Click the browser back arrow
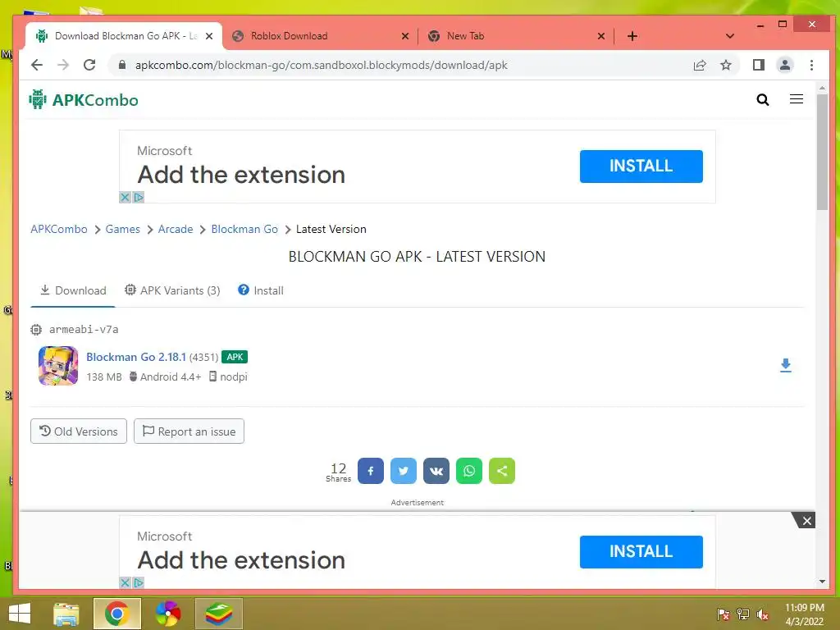This screenshot has width=840, height=630. click(x=36, y=65)
